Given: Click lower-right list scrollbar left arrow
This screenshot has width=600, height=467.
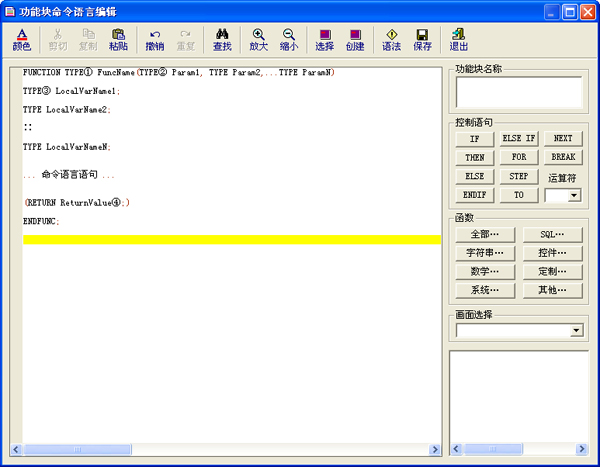Looking at the screenshot, I should tap(456, 449).
